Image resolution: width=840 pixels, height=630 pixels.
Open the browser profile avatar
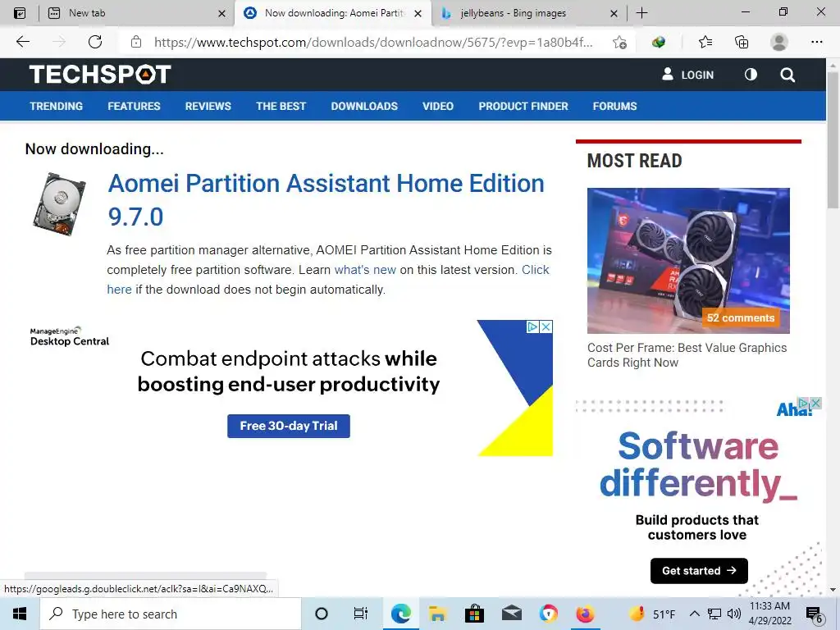(779, 42)
